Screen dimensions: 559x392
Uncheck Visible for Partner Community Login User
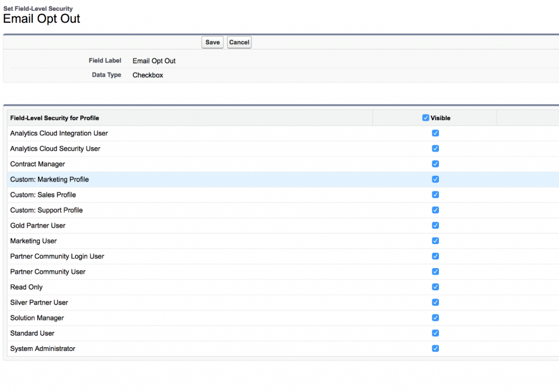(435, 256)
